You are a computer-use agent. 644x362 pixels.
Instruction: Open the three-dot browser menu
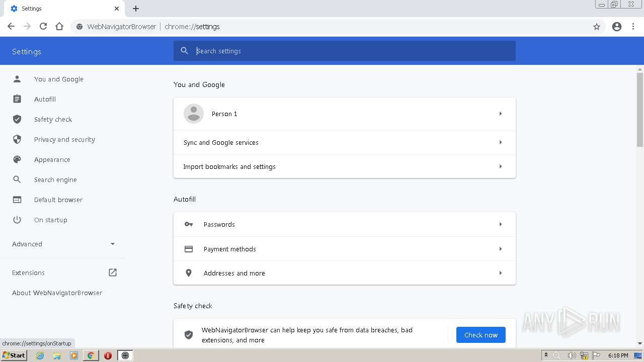(x=633, y=27)
